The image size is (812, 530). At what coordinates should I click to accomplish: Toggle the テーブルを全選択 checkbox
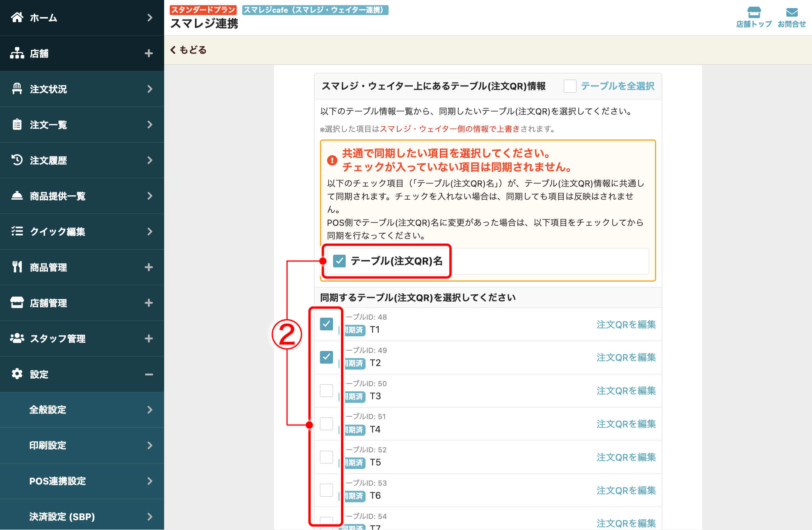click(x=570, y=86)
